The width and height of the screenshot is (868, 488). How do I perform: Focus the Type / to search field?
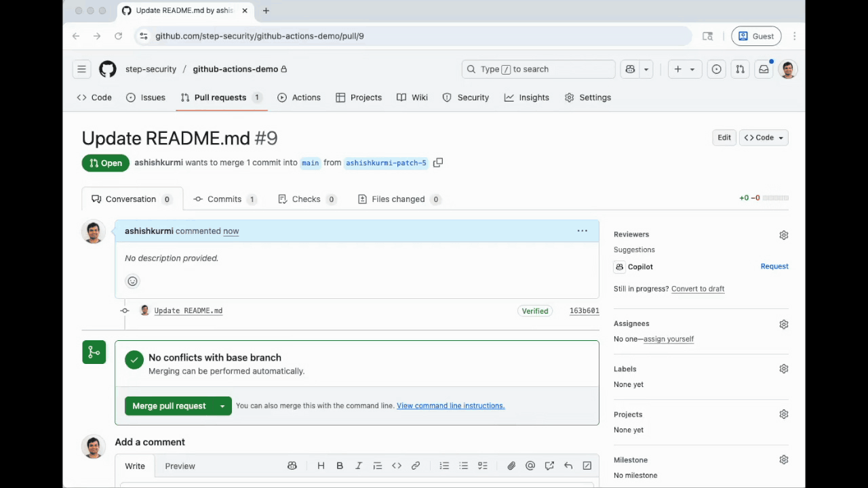tap(538, 69)
